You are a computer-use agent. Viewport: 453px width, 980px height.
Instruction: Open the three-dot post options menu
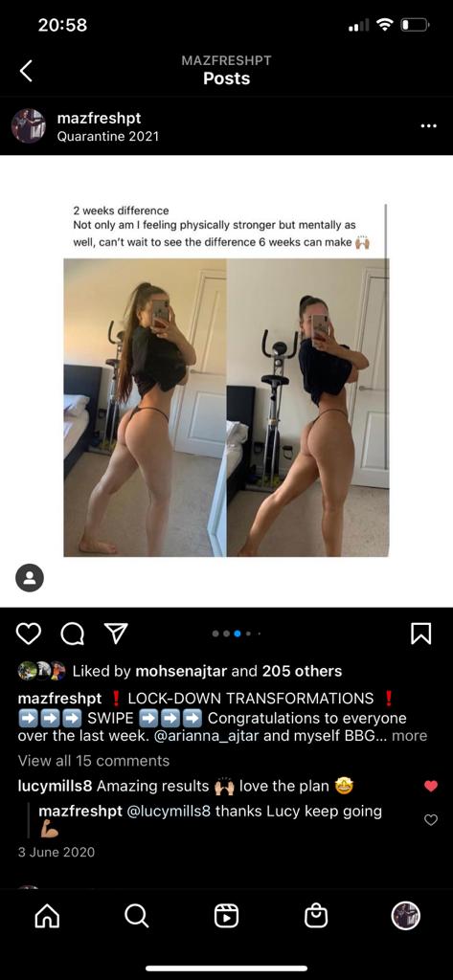429,125
